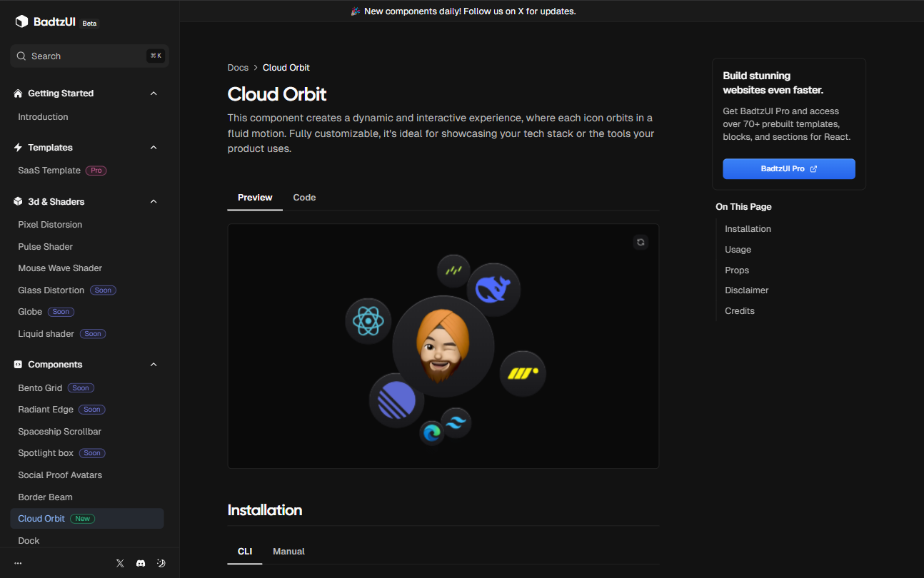Viewport: 924px width, 578px height.
Task: Click the BadtzUI cube logo
Action: tap(21, 21)
